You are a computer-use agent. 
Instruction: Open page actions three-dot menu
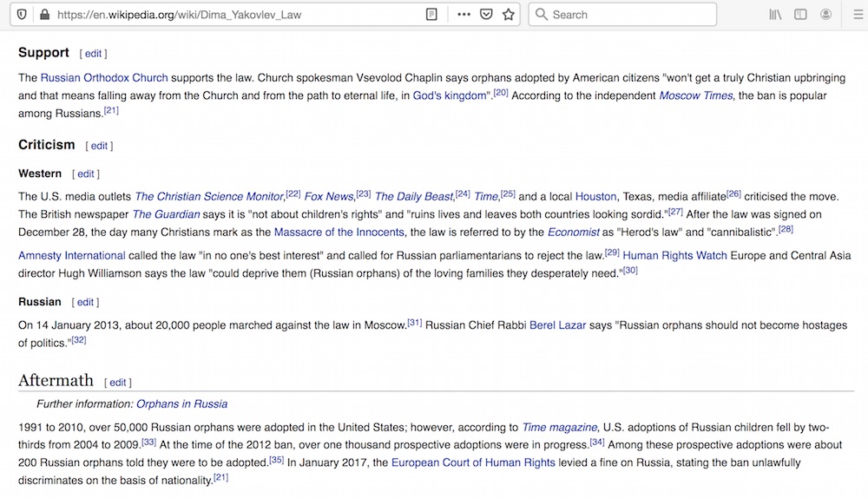[x=464, y=15]
